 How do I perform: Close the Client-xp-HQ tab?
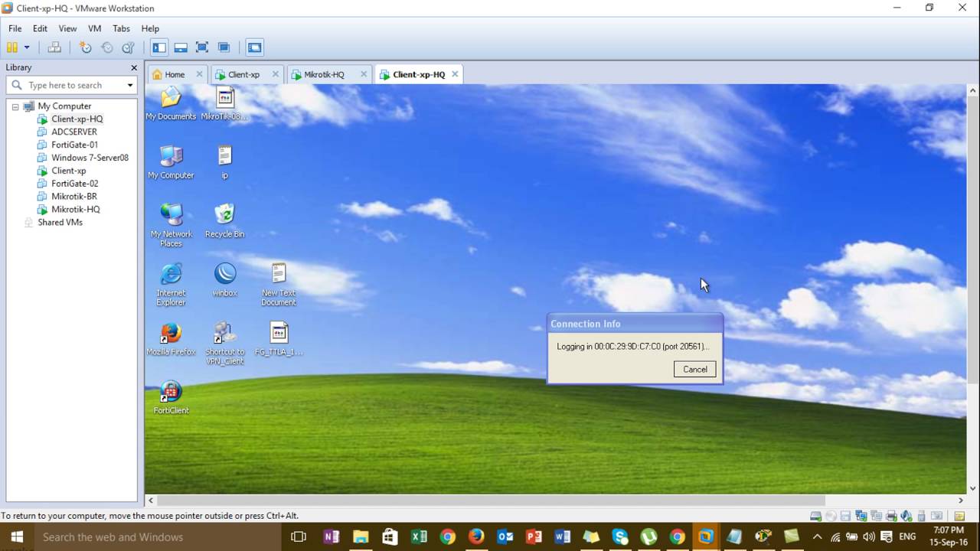455,74
